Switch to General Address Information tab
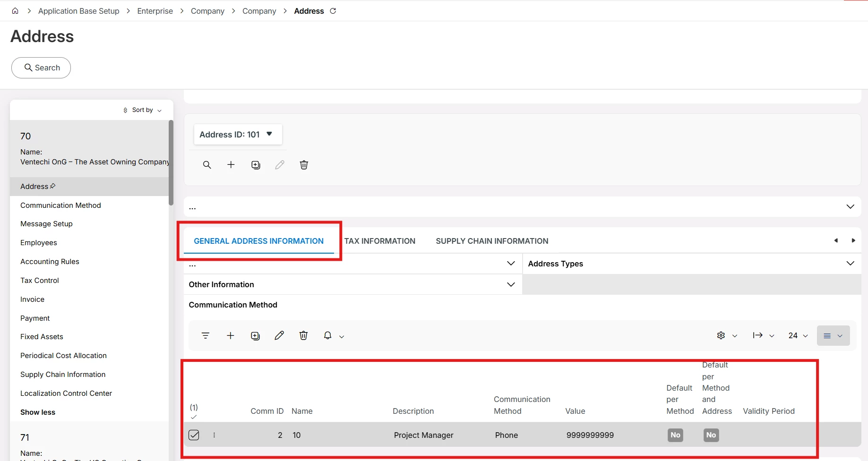The image size is (868, 461). 258,241
